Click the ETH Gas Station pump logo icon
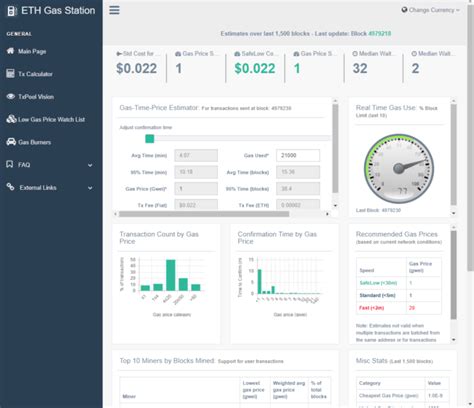This screenshot has height=408, width=474. click(x=12, y=11)
